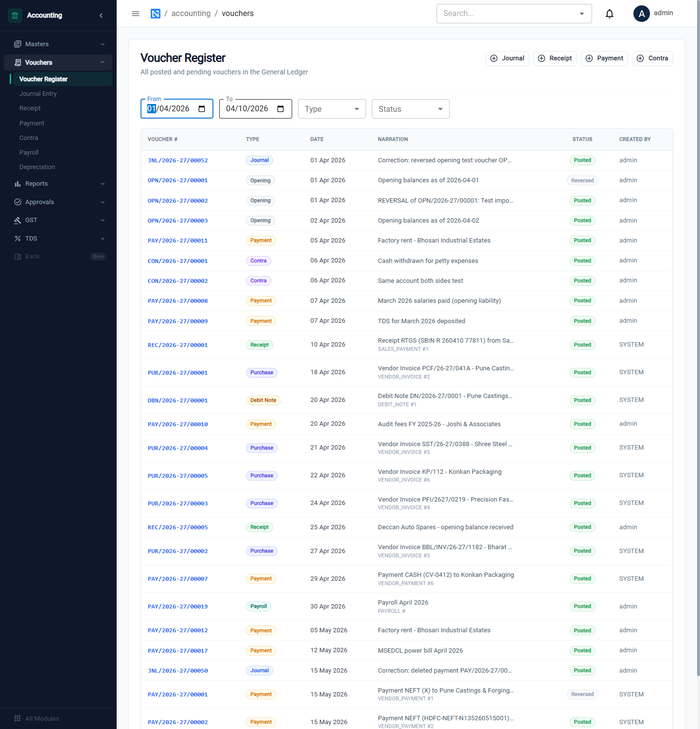Image resolution: width=700 pixels, height=729 pixels.
Task: Click the Vouchers receipt icon in sidebar
Action: [x=18, y=63]
